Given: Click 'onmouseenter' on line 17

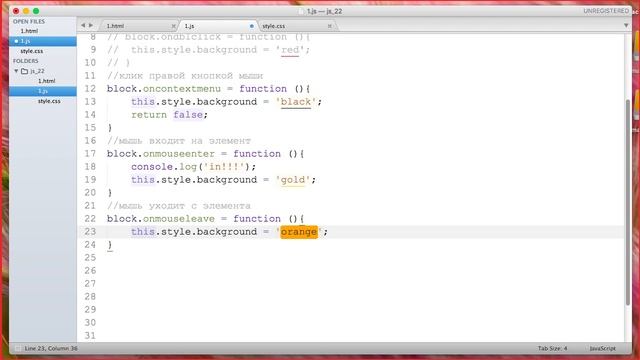Looking at the screenshot, I should pos(178,154).
